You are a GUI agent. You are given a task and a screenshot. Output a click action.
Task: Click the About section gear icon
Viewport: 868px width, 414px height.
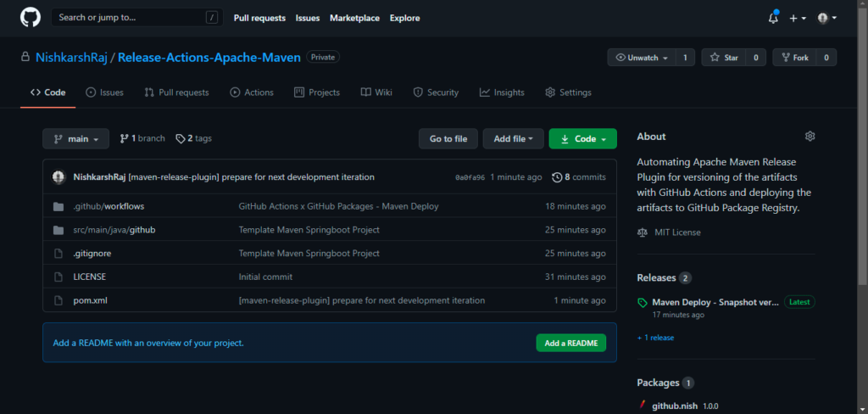[810, 137]
